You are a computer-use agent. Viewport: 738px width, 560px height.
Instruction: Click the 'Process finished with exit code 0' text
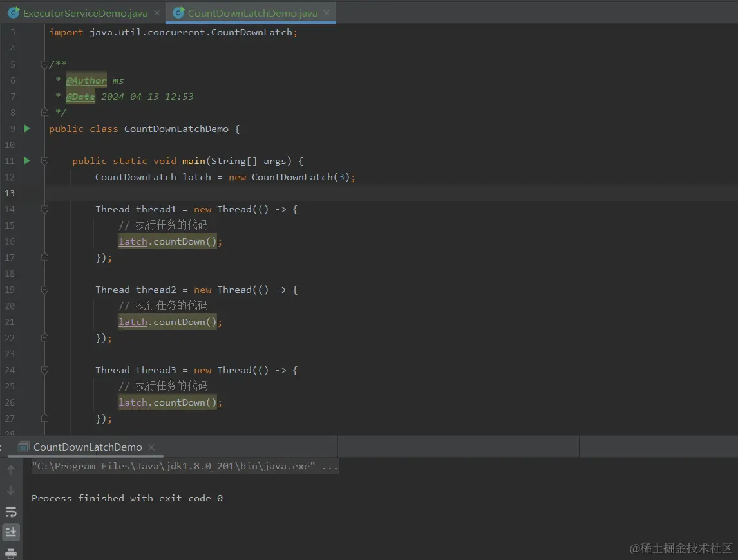click(127, 498)
